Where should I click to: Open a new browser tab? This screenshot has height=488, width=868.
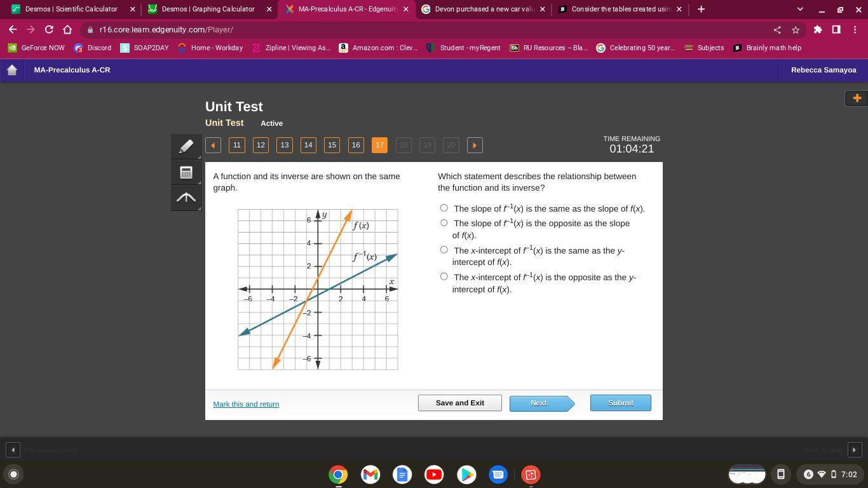coord(701,9)
